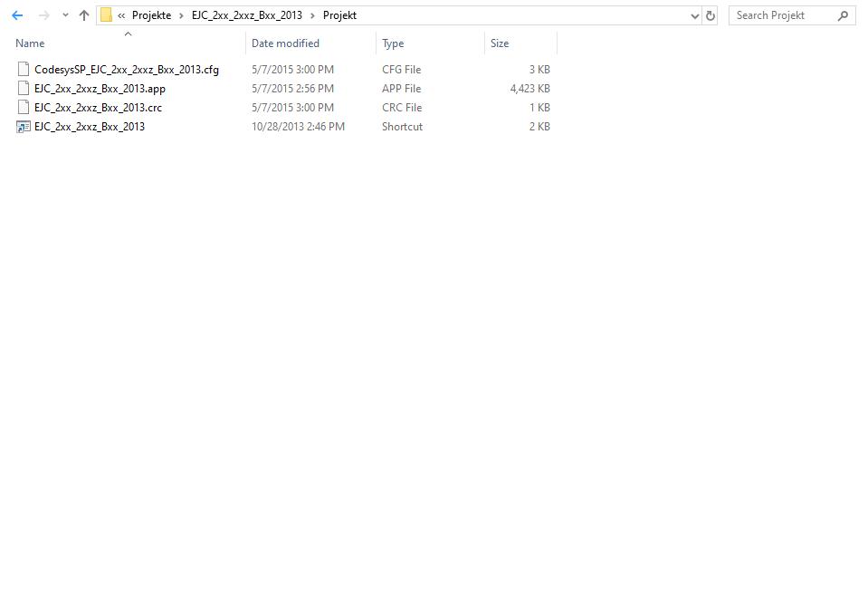Click the 4,423 KB size value
Image resolution: width=868 pixels, height=614 pixels.
click(x=529, y=89)
